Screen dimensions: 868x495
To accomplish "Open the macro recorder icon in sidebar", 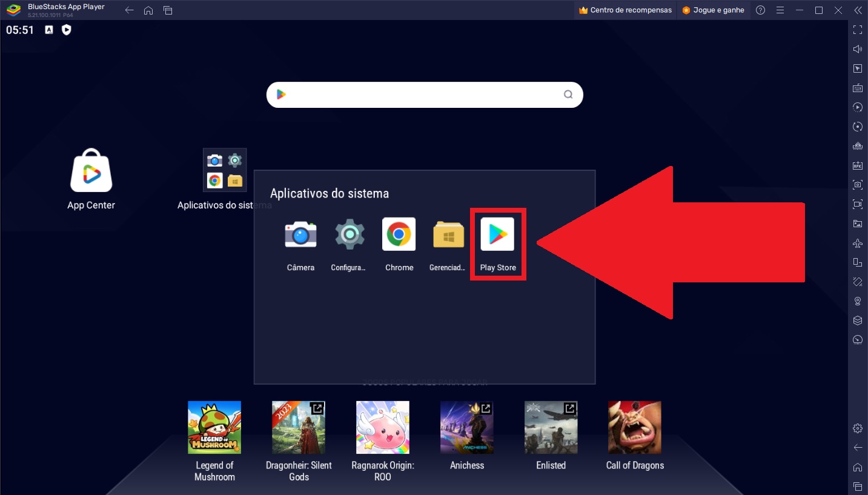I will click(857, 107).
